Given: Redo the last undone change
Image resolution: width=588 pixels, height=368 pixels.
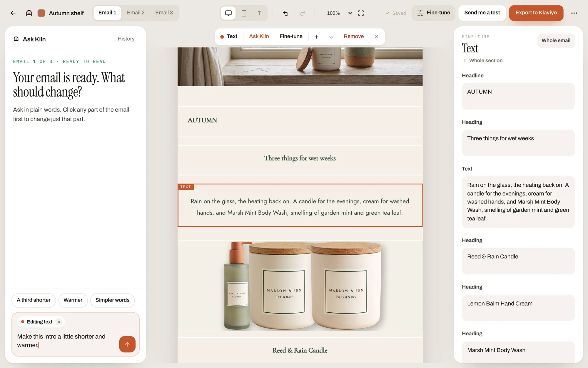Looking at the screenshot, I should (303, 13).
